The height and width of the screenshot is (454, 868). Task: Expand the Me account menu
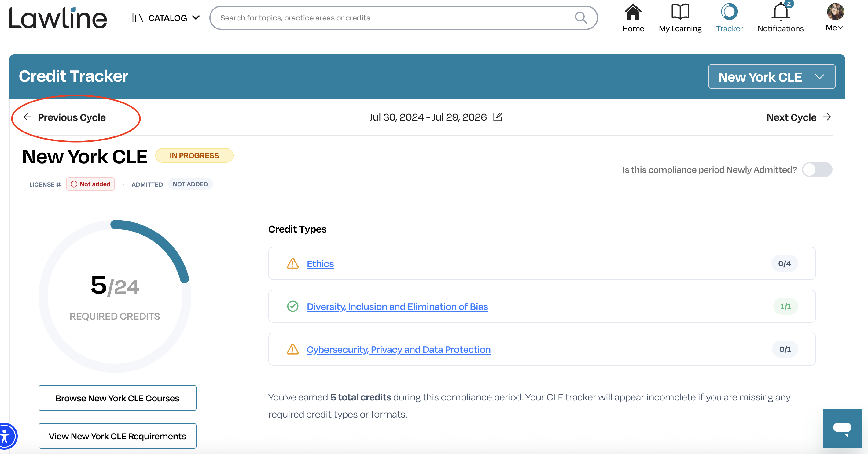834,28
